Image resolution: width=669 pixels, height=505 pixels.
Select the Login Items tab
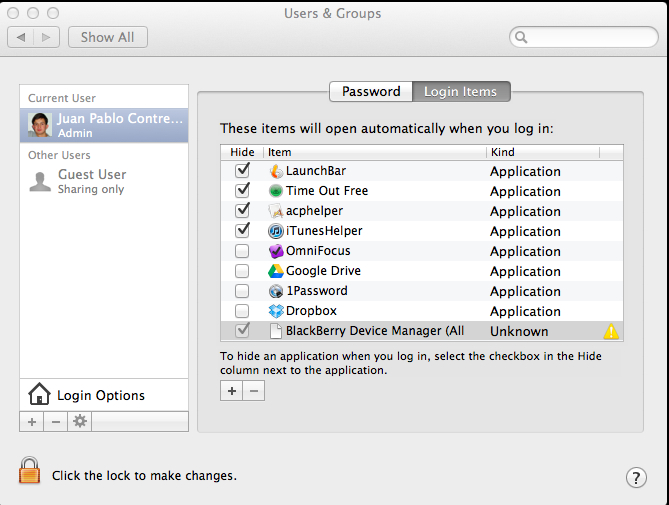(x=461, y=91)
